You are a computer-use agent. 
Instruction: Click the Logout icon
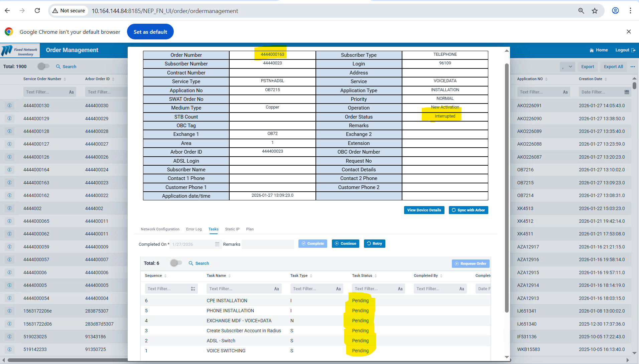(x=633, y=50)
